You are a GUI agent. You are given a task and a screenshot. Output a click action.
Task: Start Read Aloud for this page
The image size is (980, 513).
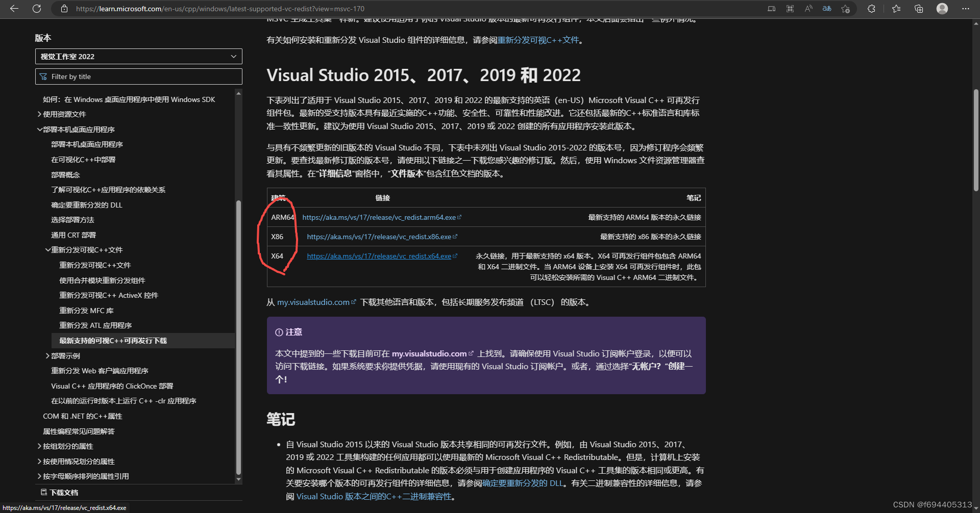808,9
